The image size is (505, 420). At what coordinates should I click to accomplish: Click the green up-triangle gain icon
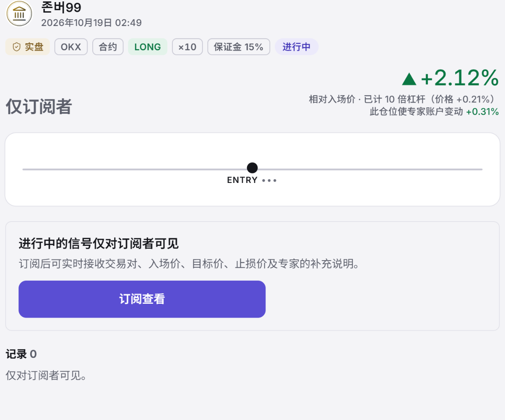pyautogui.click(x=409, y=79)
